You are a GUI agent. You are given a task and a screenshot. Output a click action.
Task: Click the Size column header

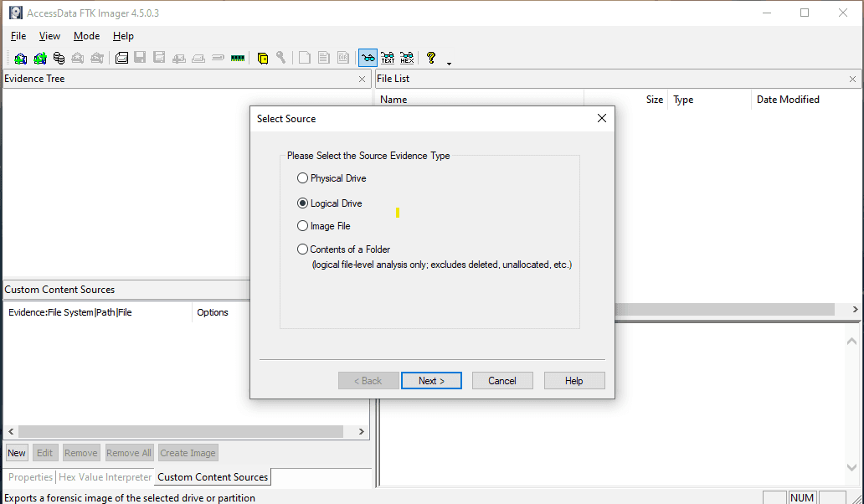[626, 100]
